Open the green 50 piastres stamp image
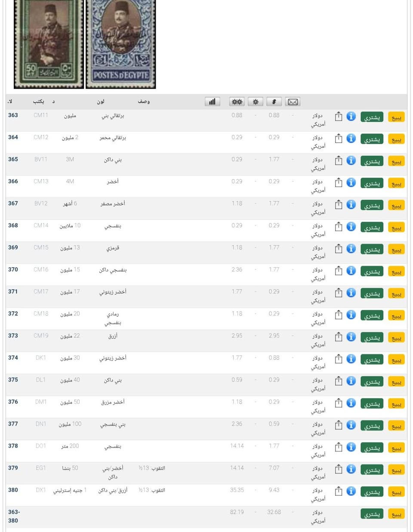This screenshot has height=532, width=413. click(x=49, y=44)
